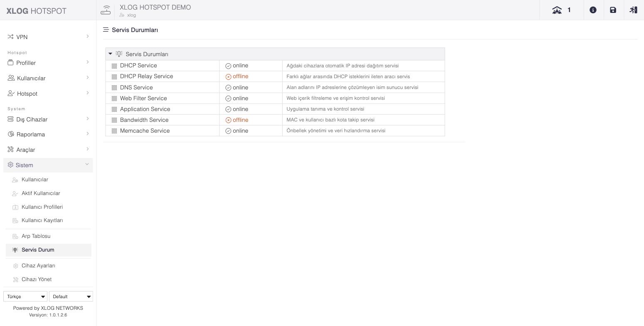Expand the Hotspot menu chevron
644x326 pixels.
[87, 93]
